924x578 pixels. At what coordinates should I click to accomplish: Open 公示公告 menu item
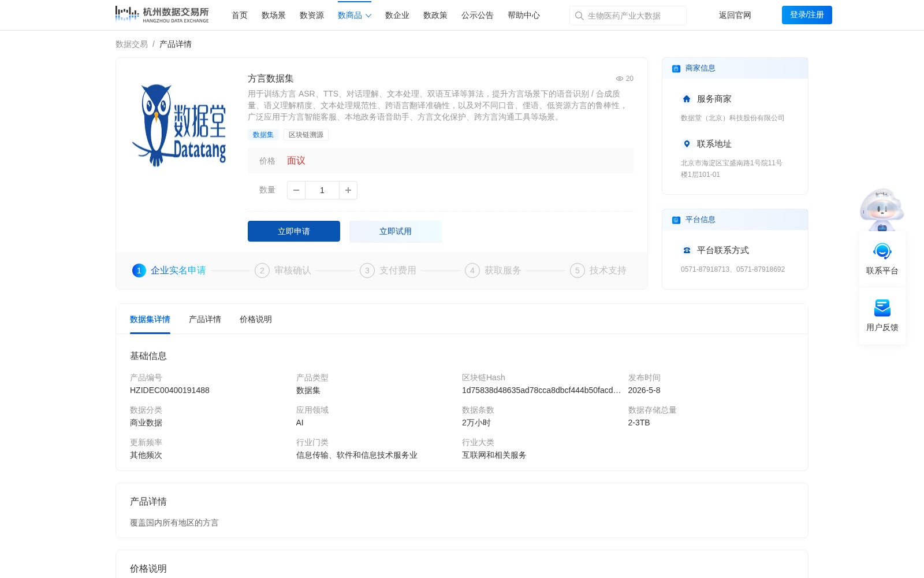coord(478,16)
